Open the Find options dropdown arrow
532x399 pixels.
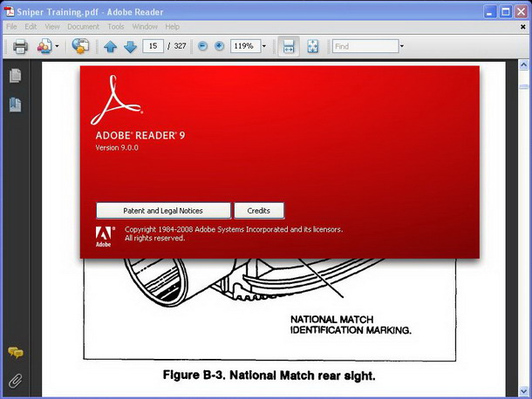(402, 46)
